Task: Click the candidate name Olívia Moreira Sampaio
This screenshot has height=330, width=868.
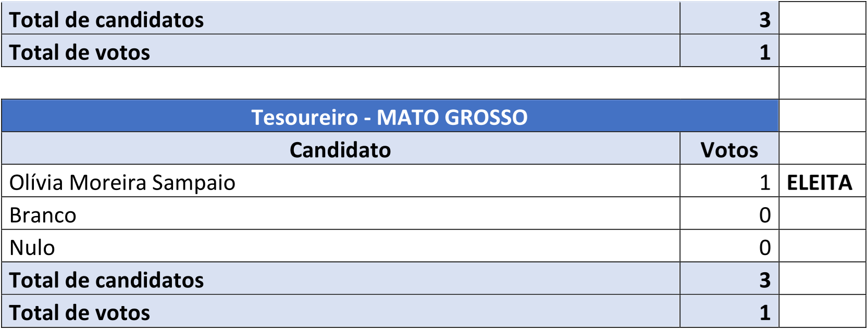Action: point(122,183)
